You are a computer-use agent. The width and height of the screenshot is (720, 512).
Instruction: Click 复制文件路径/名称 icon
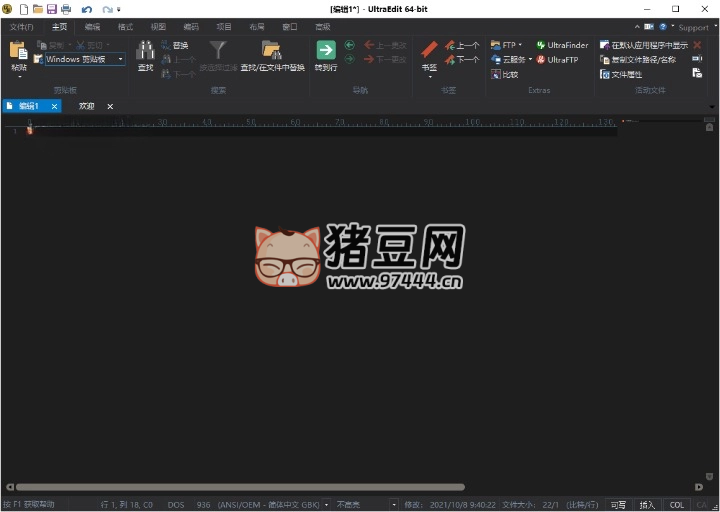[605, 59]
